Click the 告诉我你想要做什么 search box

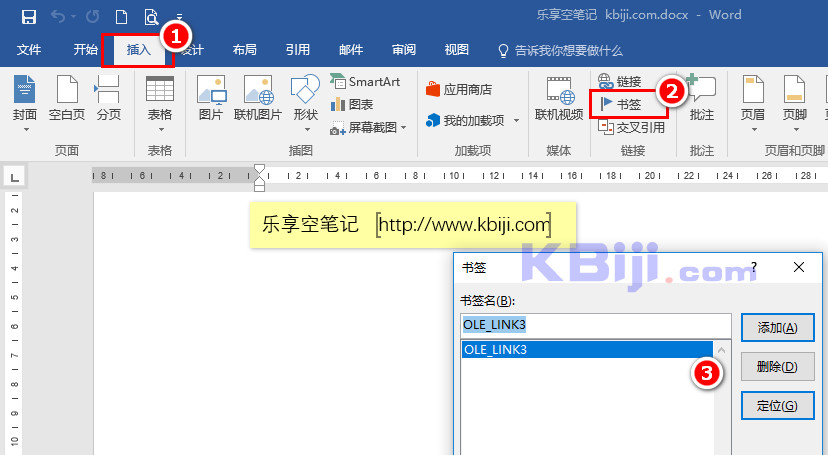(560, 51)
